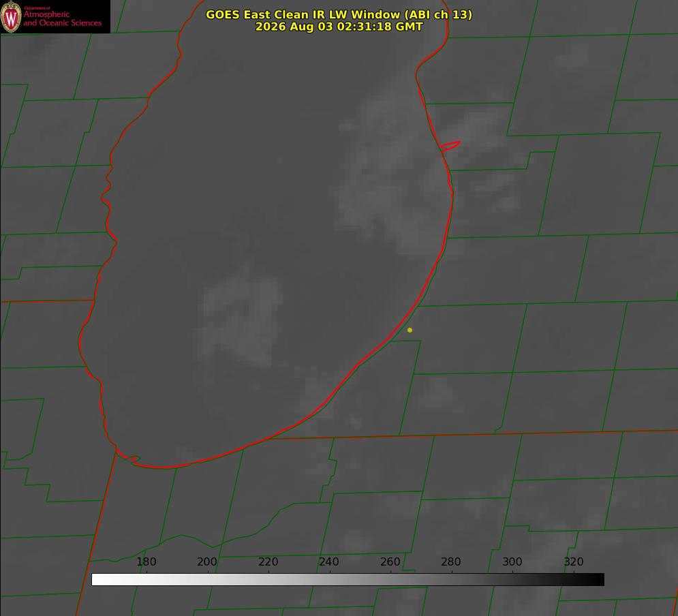Click the small red inlet outline on the lake's east shore
The width and height of the screenshot is (678, 616).
(450, 146)
